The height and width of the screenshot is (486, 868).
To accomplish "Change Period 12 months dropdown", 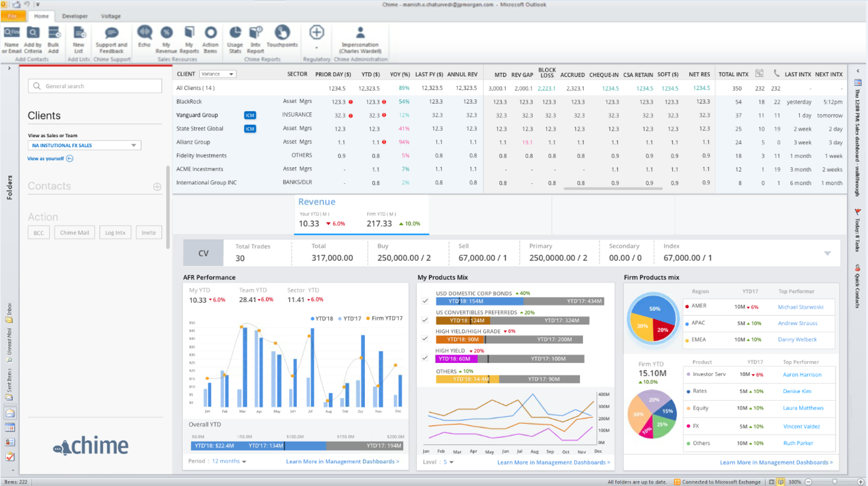I will pyautogui.click(x=229, y=461).
